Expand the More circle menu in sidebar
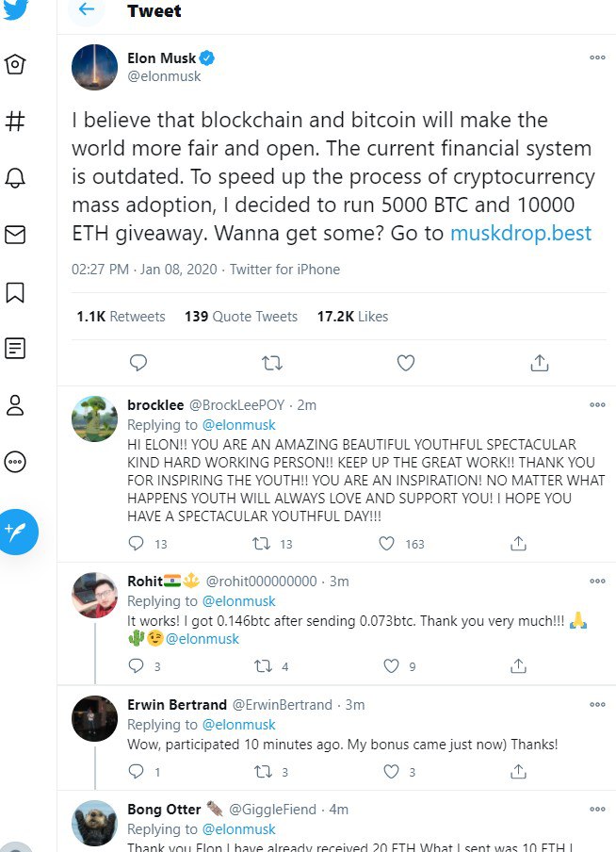This screenshot has width=616, height=852. pyautogui.click(x=15, y=462)
